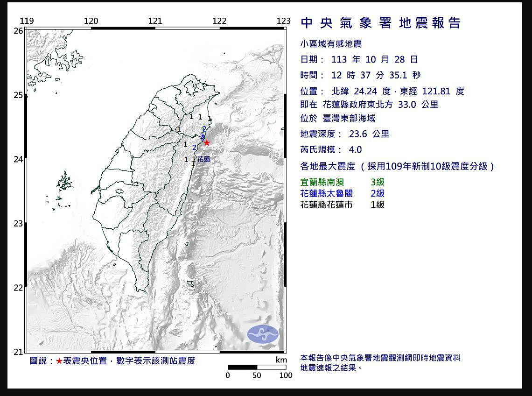Select the Penghu islands outline on map

(x=64, y=182)
